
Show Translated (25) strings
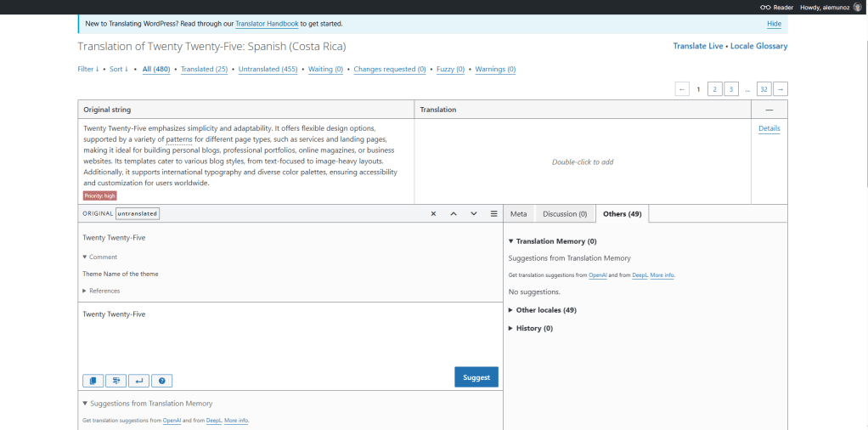(205, 70)
